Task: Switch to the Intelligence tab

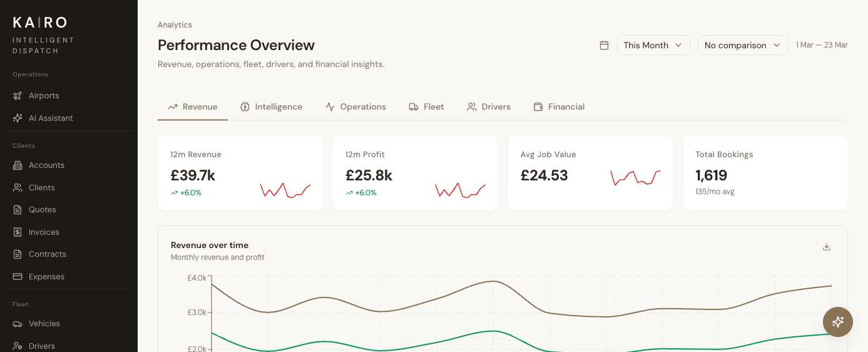Action: point(272,107)
